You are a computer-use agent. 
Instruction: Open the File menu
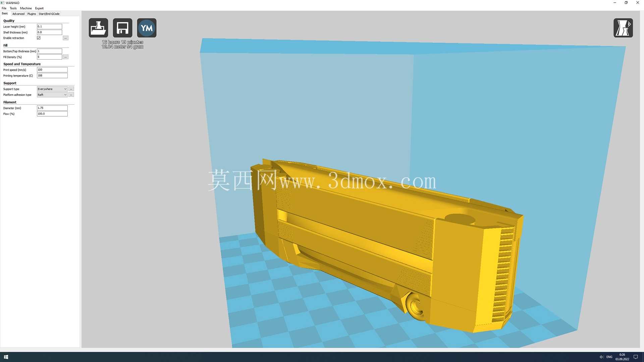(4, 8)
